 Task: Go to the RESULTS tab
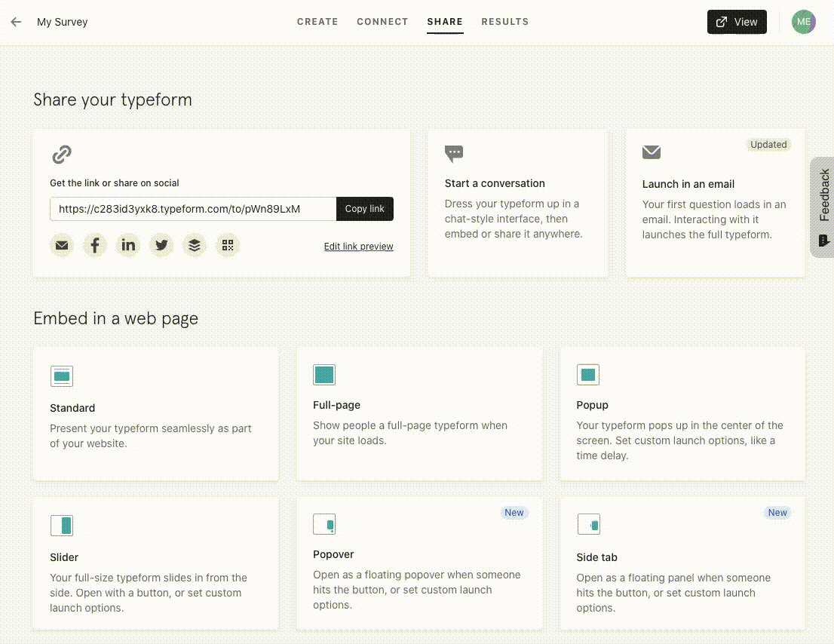coord(504,22)
